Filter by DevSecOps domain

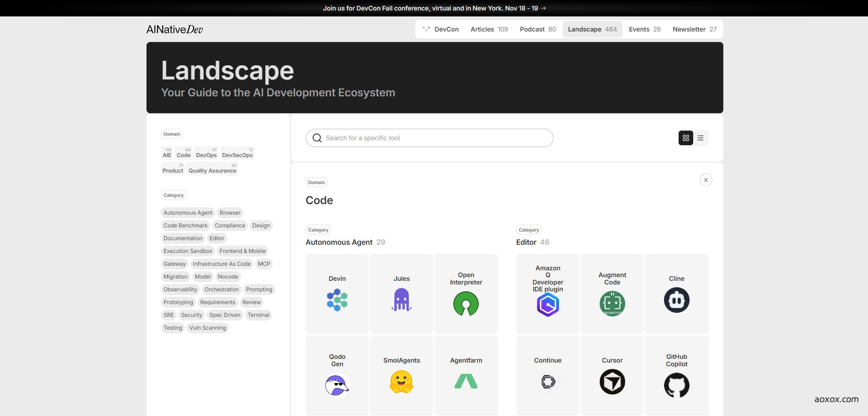coord(237,154)
